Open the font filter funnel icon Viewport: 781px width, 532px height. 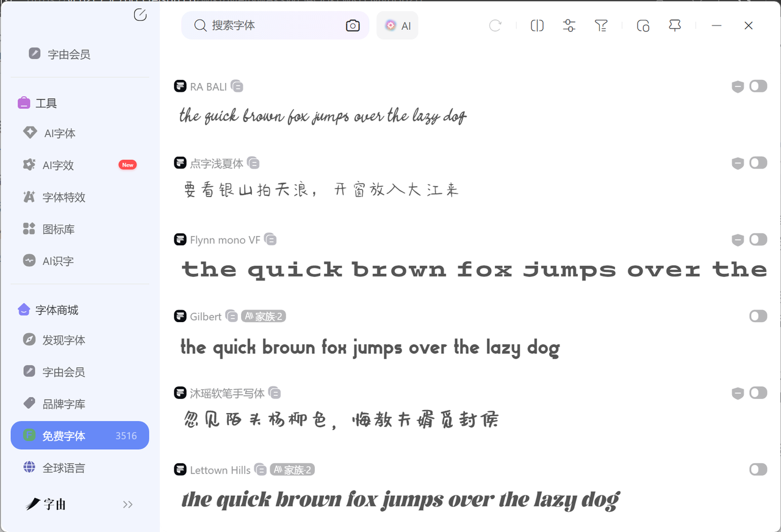coord(601,26)
